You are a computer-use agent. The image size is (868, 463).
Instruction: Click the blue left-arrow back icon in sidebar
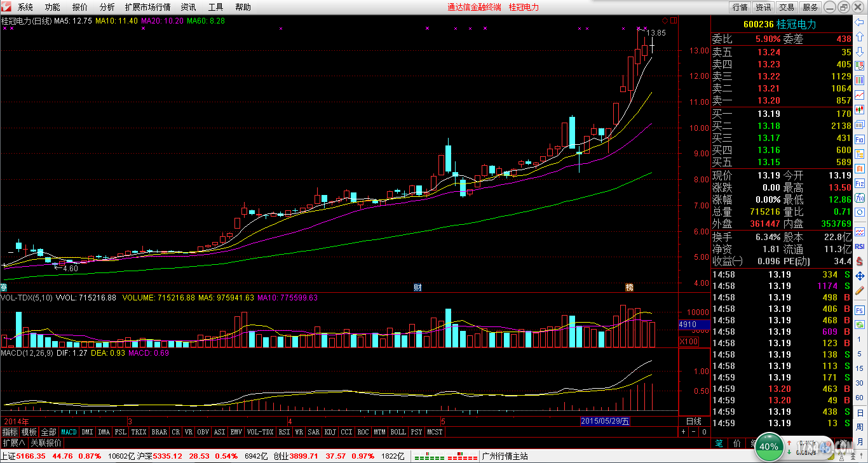(x=859, y=22)
